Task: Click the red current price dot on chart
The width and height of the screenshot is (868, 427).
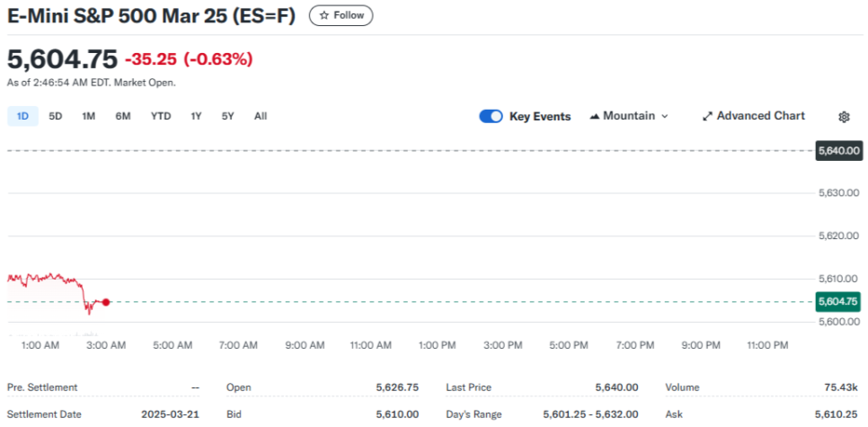Action: (x=106, y=302)
